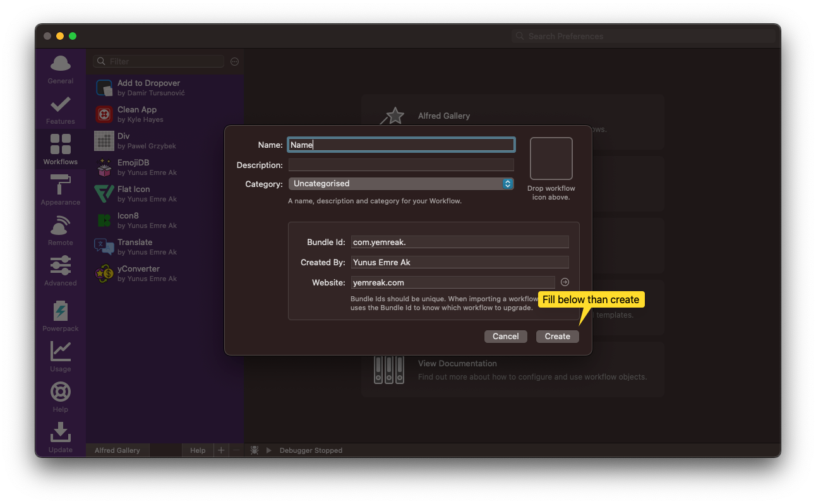816x504 pixels.
Task: Open the Usage chart icon
Action: tap(61, 352)
